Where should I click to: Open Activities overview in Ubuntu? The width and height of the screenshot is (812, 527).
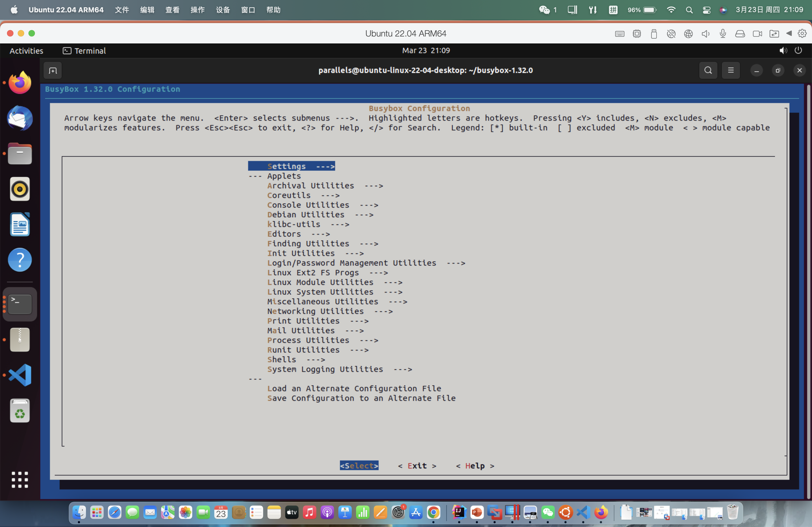point(26,51)
